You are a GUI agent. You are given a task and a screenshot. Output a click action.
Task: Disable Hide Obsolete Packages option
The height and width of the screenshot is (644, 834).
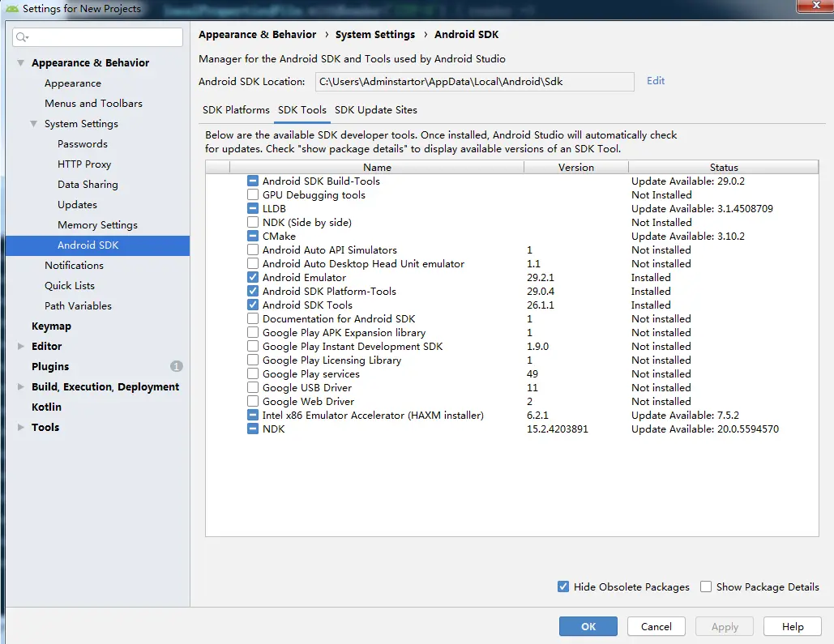click(563, 586)
